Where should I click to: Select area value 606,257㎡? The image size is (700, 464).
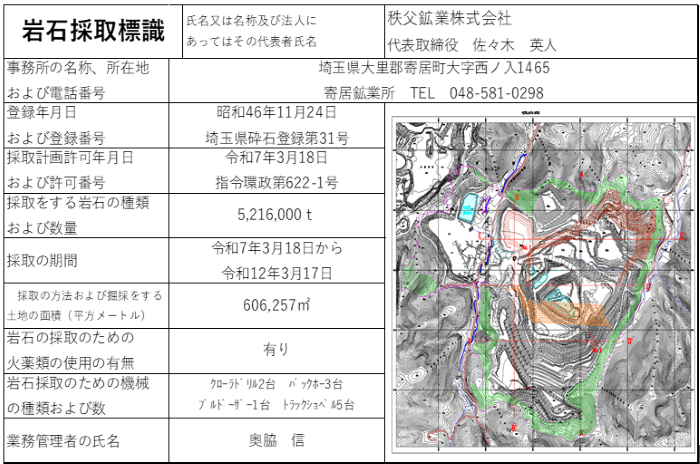click(276, 305)
